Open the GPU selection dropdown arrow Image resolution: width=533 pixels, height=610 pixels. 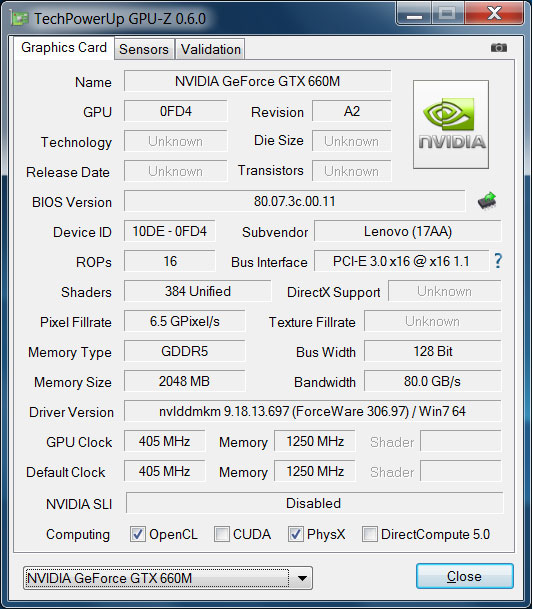point(302,578)
